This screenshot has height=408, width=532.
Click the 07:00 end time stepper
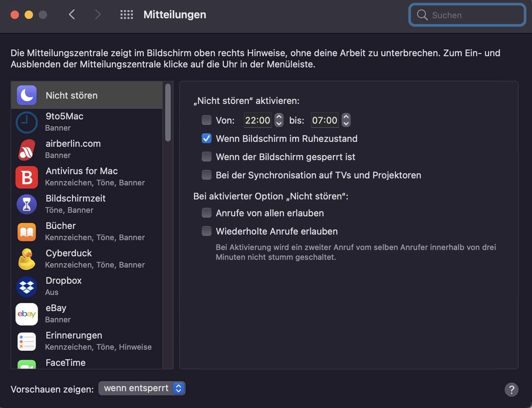coord(346,120)
